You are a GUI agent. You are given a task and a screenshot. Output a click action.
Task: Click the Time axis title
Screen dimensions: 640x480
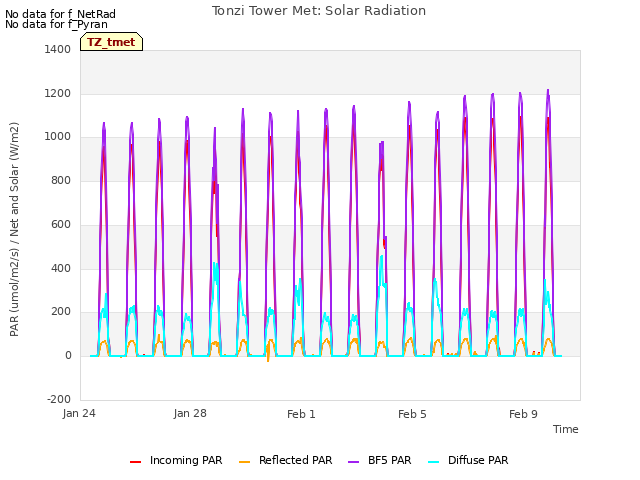[x=566, y=429]
